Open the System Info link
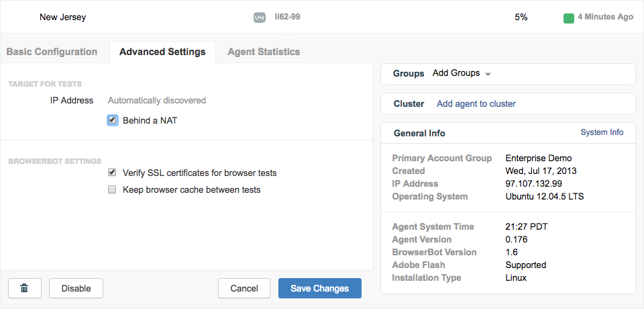This screenshot has width=644, height=309. click(x=602, y=132)
